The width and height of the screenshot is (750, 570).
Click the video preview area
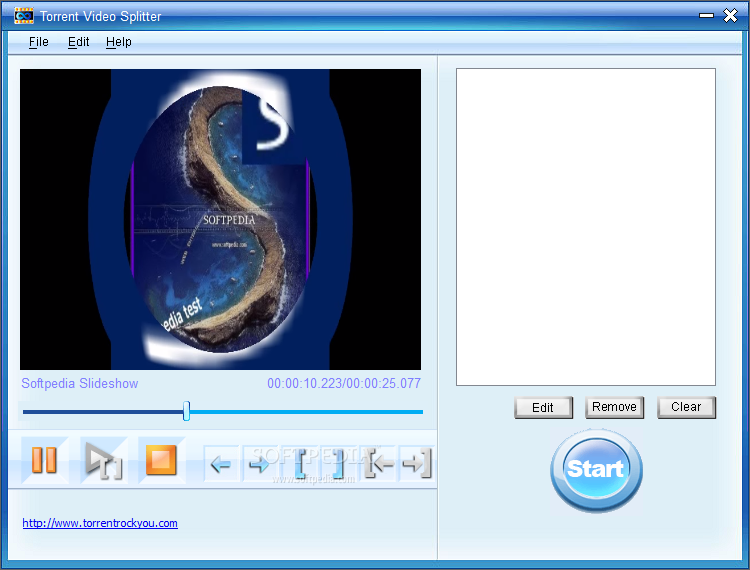coord(221,219)
